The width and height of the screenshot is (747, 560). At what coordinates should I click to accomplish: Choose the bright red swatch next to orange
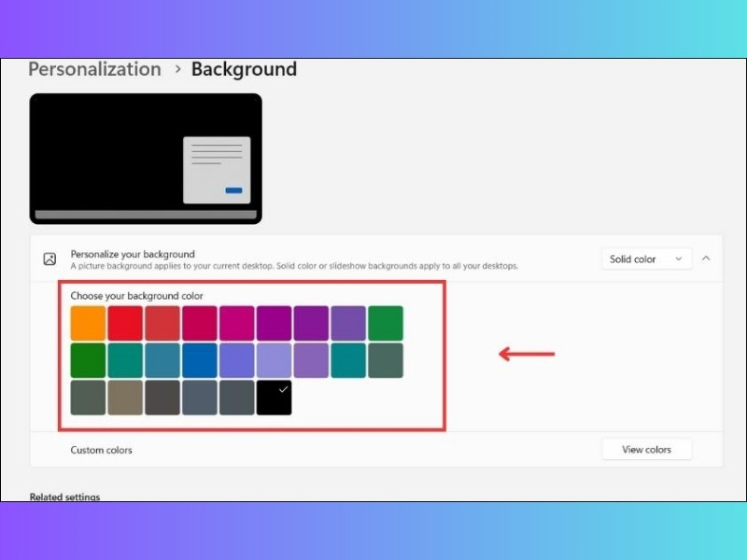tap(125, 323)
